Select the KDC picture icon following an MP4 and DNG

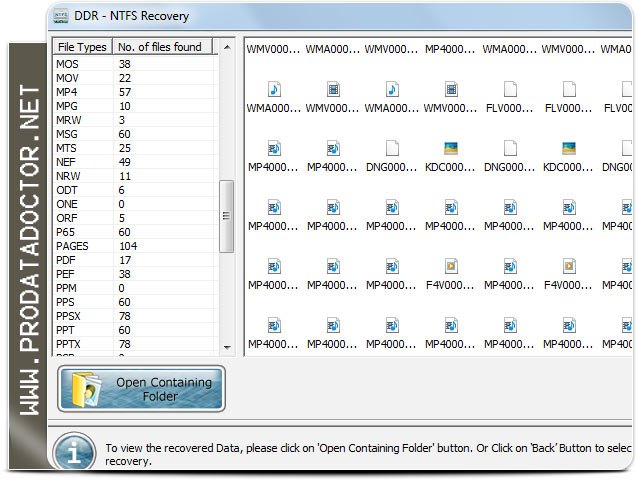451,148
